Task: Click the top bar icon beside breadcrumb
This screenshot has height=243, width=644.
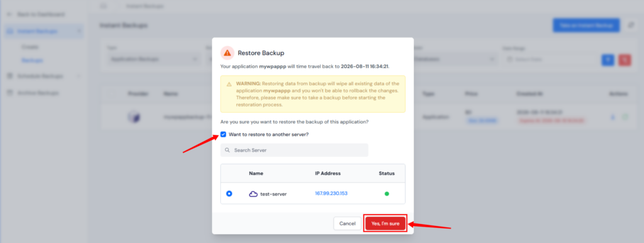Action: (x=103, y=6)
